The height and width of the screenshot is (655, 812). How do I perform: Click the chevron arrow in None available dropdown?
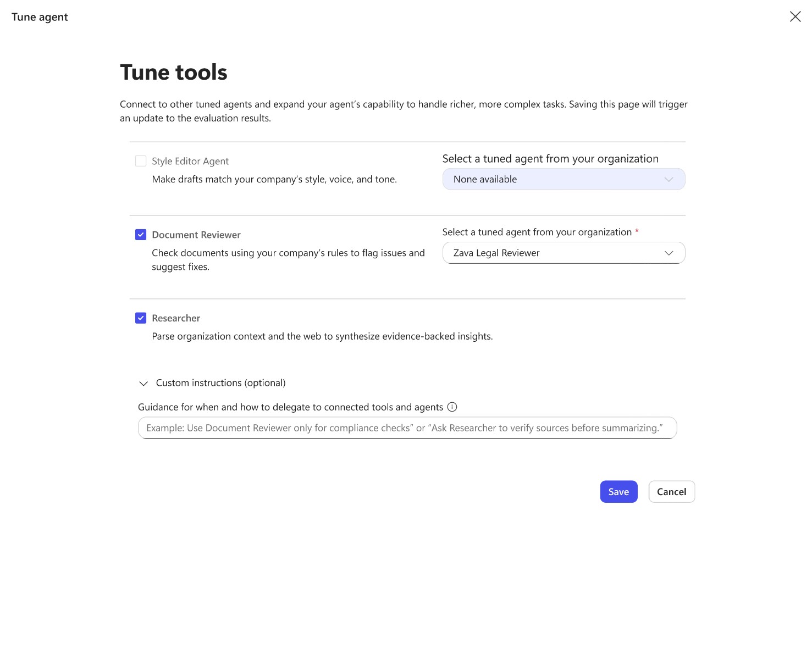pyautogui.click(x=669, y=180)
